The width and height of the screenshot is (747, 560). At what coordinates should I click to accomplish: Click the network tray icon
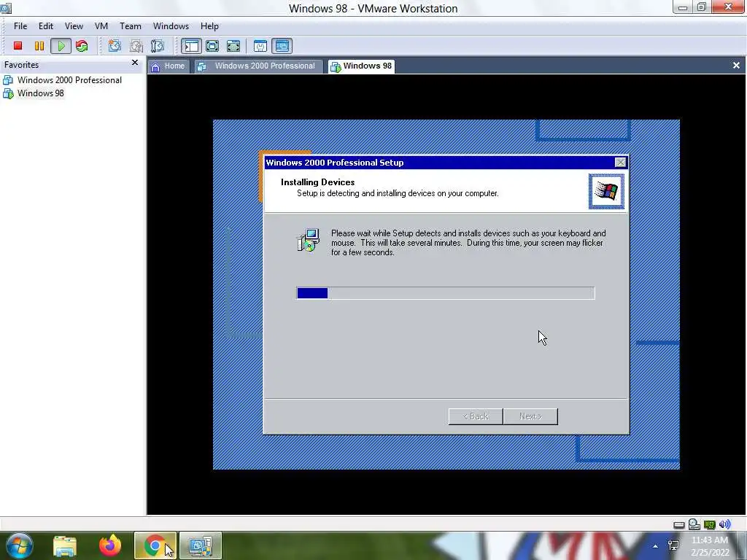tap(673, 546)
